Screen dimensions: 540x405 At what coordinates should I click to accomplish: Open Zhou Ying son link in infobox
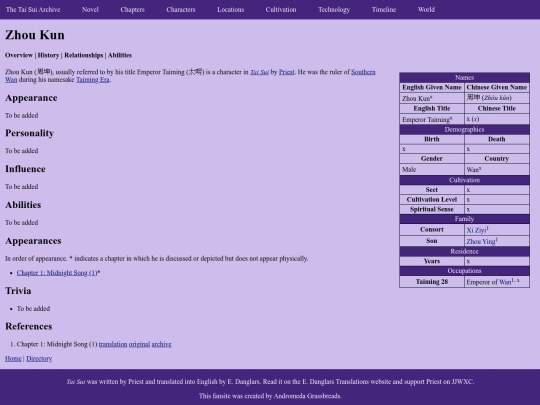point(481,241)
